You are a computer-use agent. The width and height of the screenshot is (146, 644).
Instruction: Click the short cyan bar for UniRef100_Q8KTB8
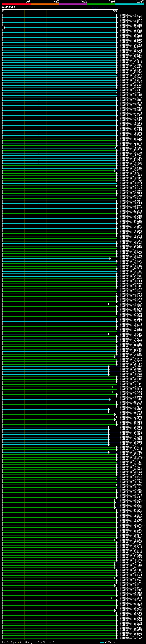pyautogui.click(x=56, y=427)
